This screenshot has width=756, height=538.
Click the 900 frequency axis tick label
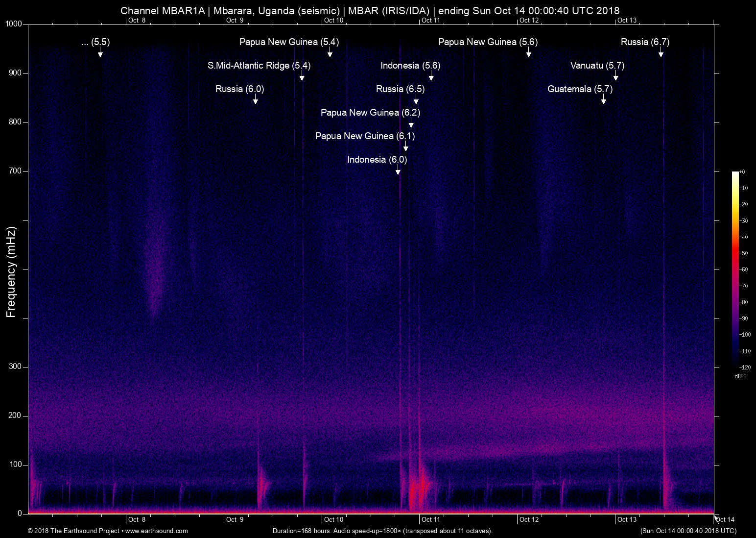click(x=16, y=73)
